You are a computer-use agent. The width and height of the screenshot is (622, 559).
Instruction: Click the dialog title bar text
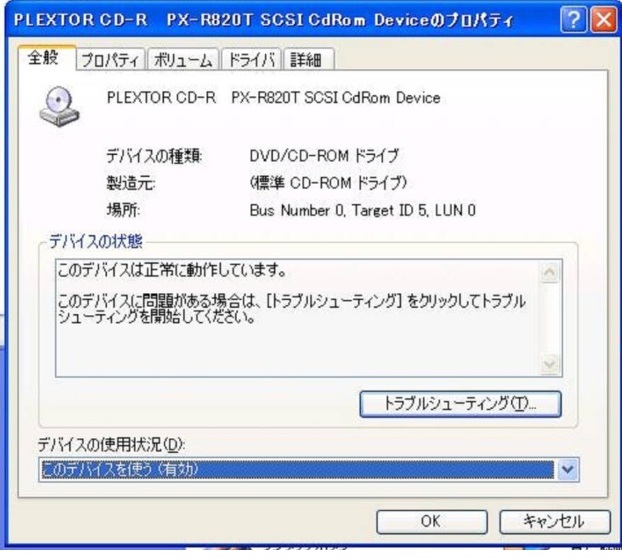point(264,19)
